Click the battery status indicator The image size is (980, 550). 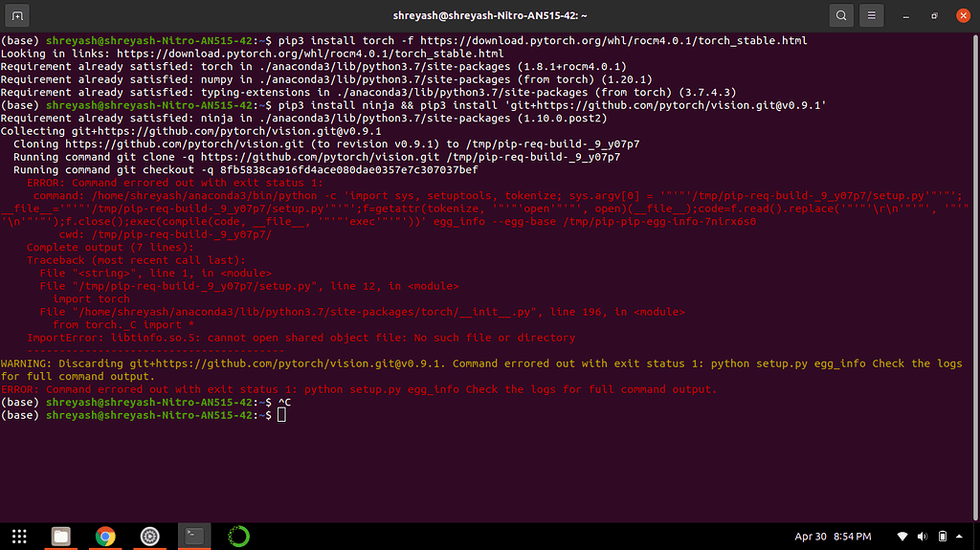943,537
